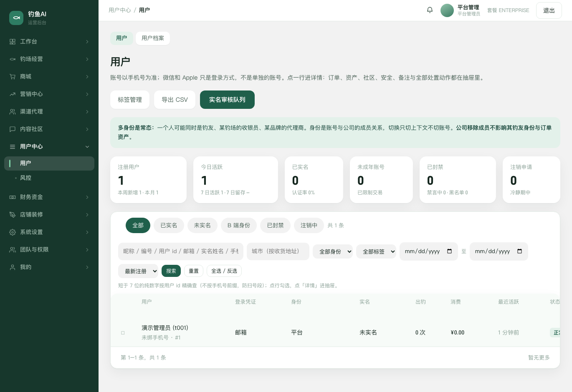The image size is (572, 392).
Task: Click the 内容社区 chat bubble icon
Action: tap(13, 129)
